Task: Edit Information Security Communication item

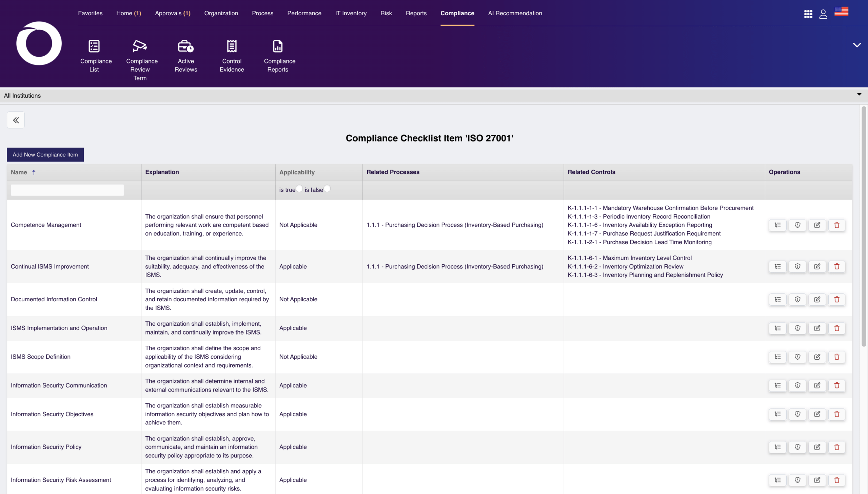Action: (817, 385)
